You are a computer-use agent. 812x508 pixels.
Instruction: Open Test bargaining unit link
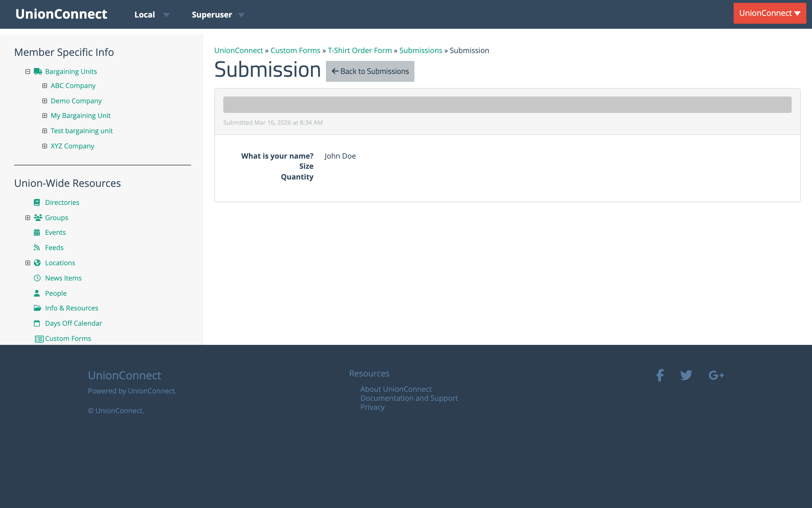click(81, 131)
